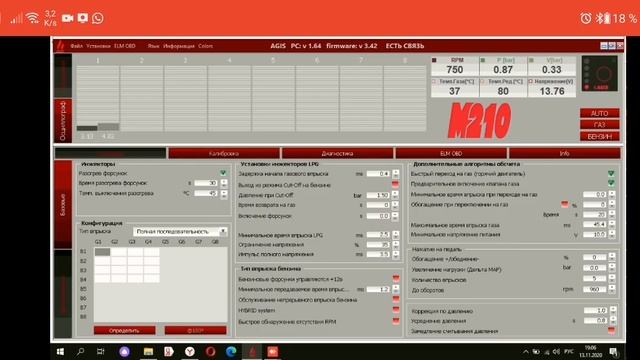Adjust minimum LPG injection time stepper
This screenshot has height=360, width=640.
point(396,235)
